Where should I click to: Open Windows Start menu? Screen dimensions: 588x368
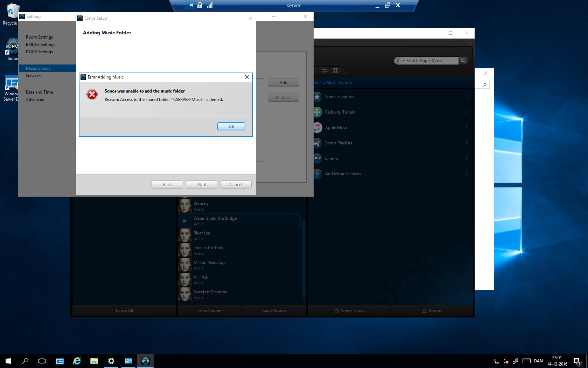(8, 361)
